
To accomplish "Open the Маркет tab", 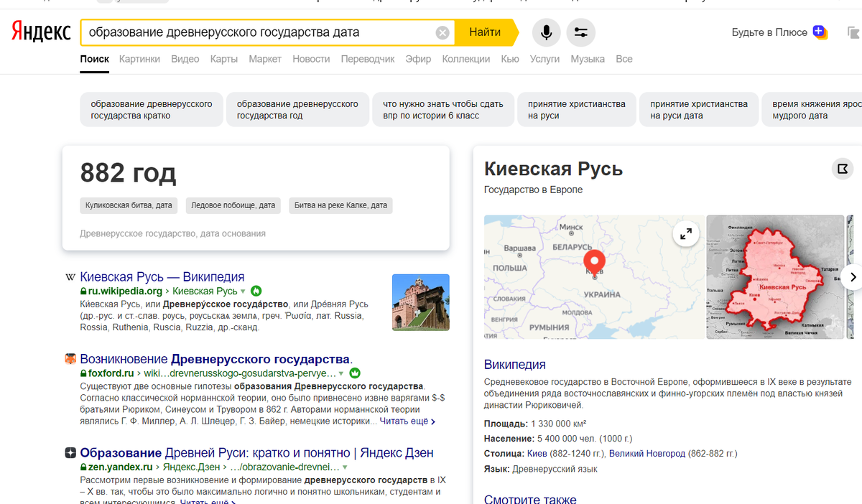I will point(265,59).
